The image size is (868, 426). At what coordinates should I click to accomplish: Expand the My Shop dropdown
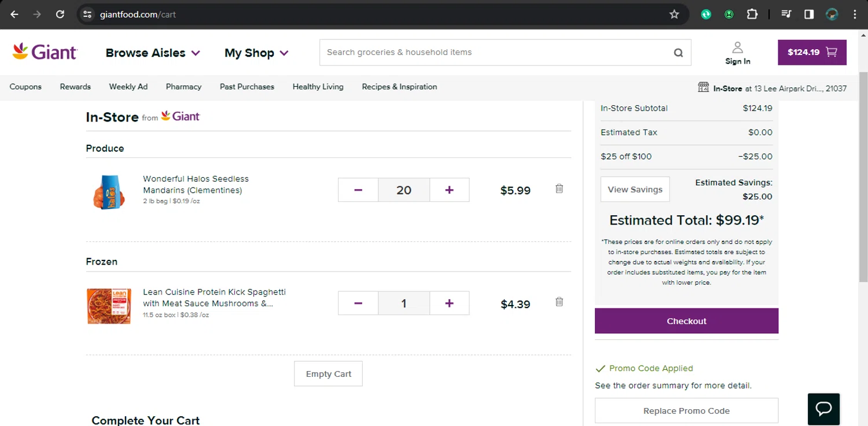click(256, 53)
